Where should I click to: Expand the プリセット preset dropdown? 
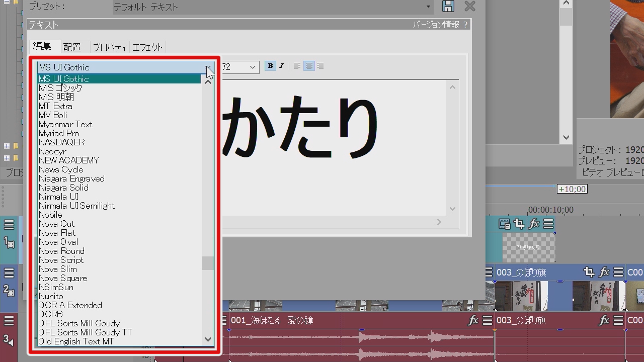[x=428, y=7]
